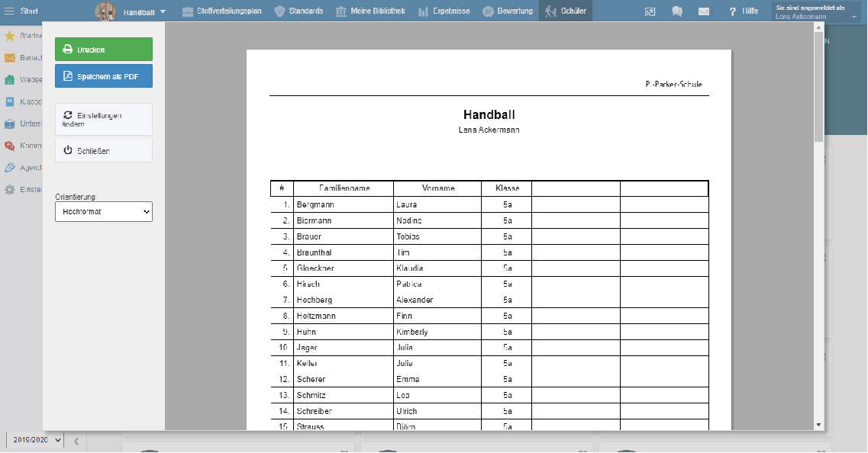Open the Unterricht sidebar icon
The image size is (868, 453).
coord(9,124)
